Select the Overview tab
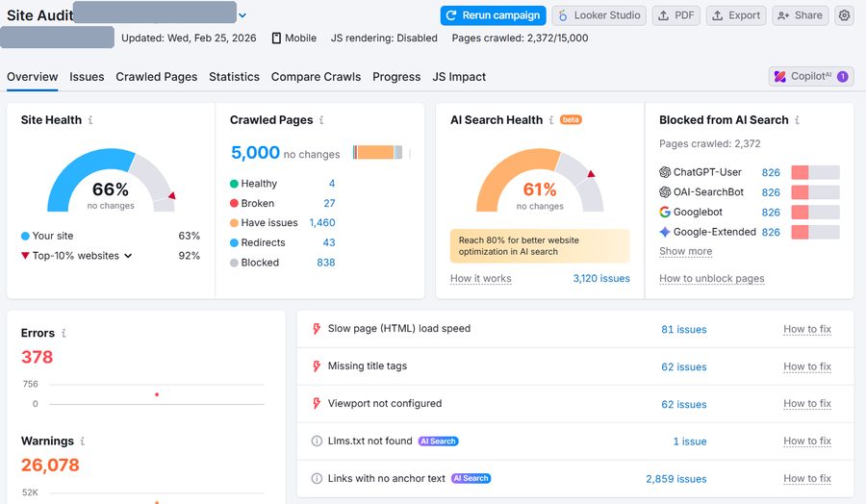 (x=32, y=77)
